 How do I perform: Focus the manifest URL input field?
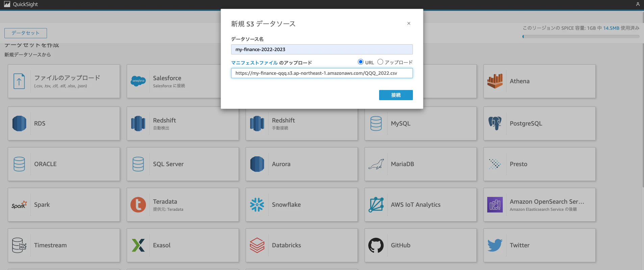coord(322,73)
